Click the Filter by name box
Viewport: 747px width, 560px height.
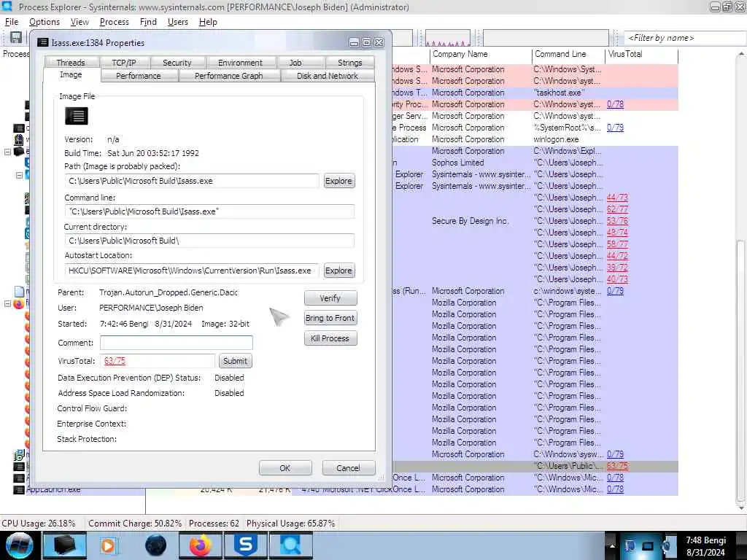pos(685,38)
